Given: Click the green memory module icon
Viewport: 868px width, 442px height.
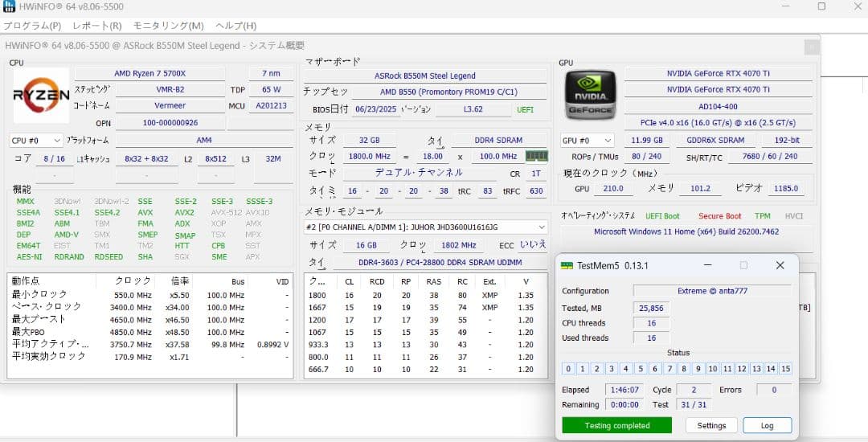Looking at the screenshot, I should [x=537, y=156].
